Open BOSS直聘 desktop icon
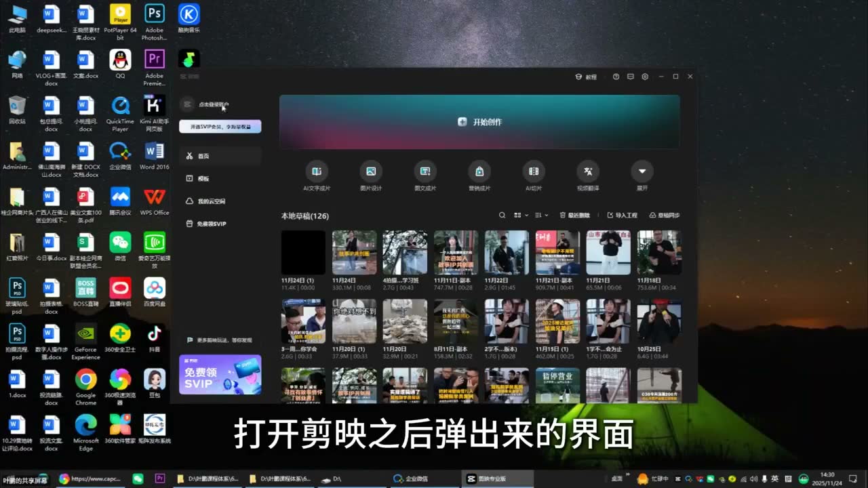The height and width of the screenshot is (488, 868). [85, 292]
